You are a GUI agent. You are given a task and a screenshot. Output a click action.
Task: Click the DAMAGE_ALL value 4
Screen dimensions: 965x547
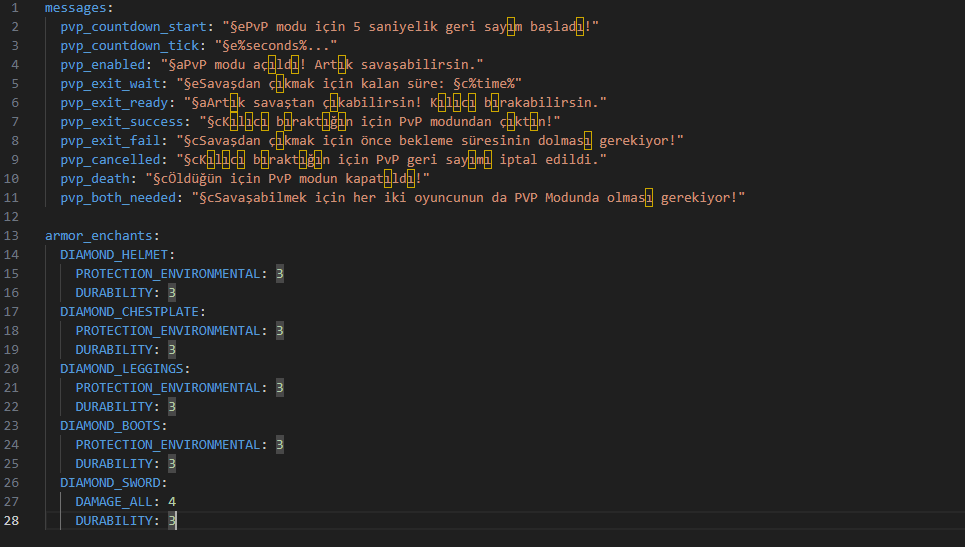tap(173, 501)
